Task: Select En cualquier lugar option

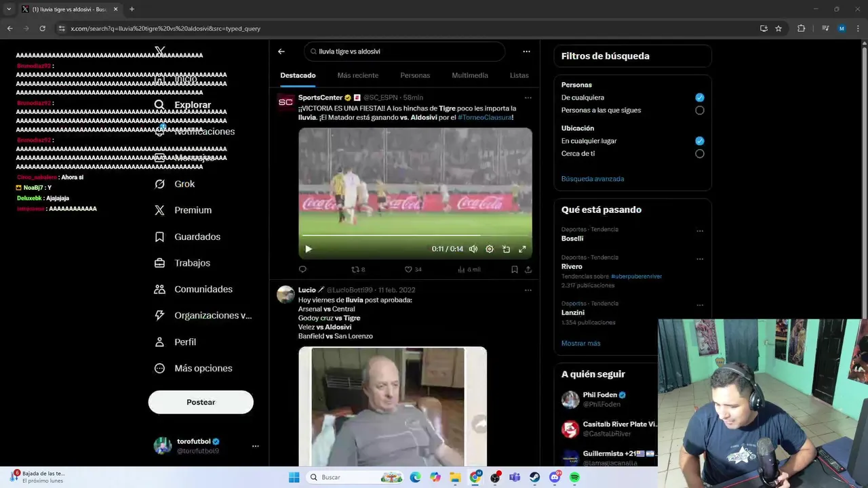Action: 700,141
